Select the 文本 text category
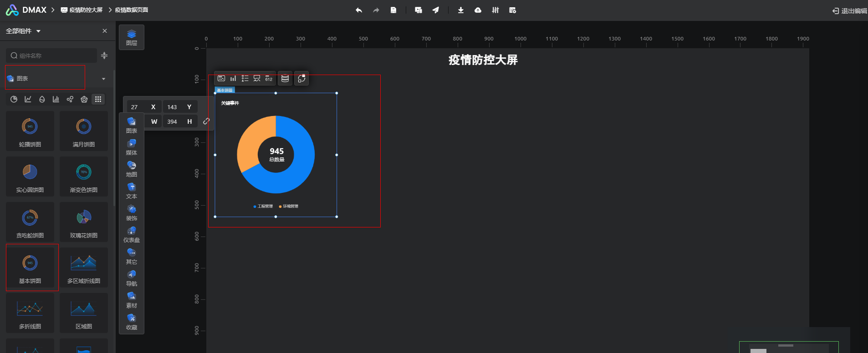 click(x=132, y=191)
